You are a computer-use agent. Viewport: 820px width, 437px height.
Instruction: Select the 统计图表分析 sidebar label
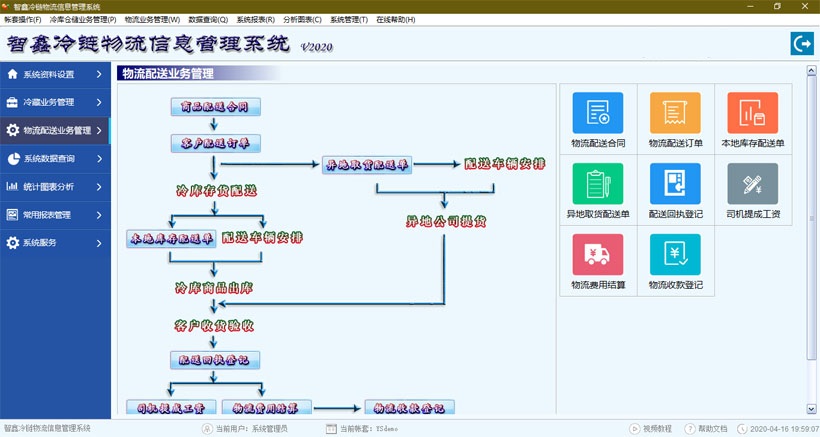click(x=49, y=187)
